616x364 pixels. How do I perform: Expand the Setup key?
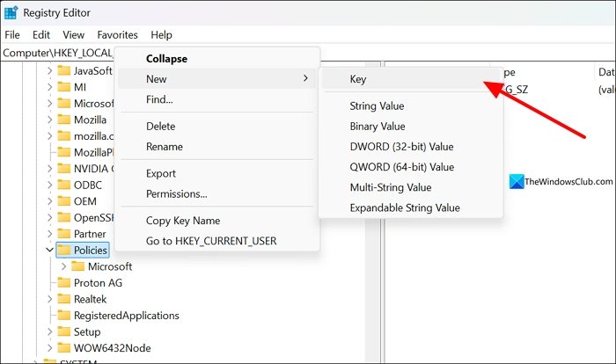point(49,331)
